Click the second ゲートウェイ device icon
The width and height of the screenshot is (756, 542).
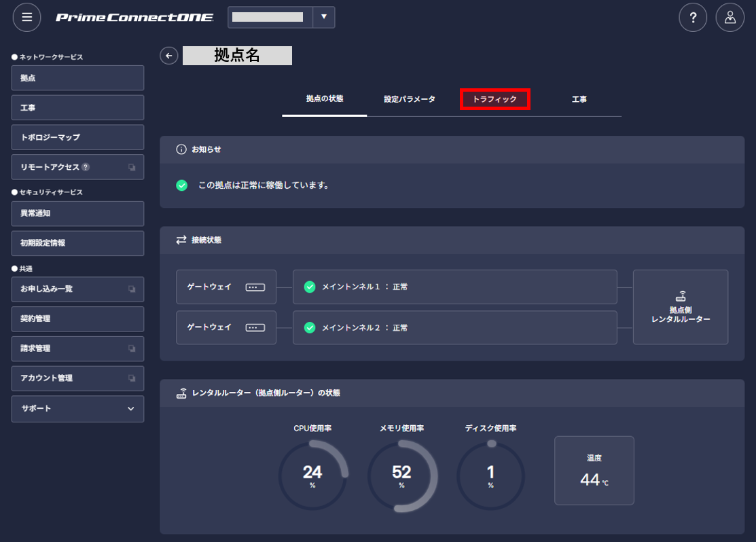click(x=255, y=328)
